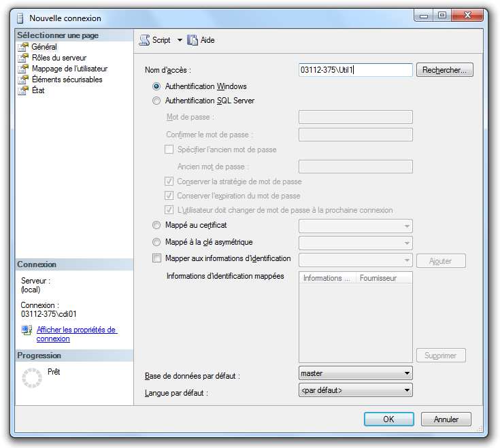This screenshot has height=448, width=500.
Task: Click the Annuler button
Action: (446, 419)
